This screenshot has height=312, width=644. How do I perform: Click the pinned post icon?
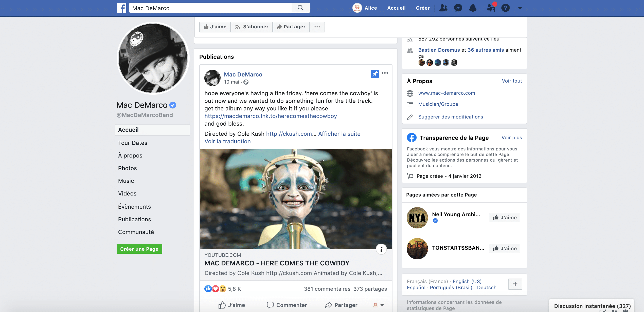(374, 74)
